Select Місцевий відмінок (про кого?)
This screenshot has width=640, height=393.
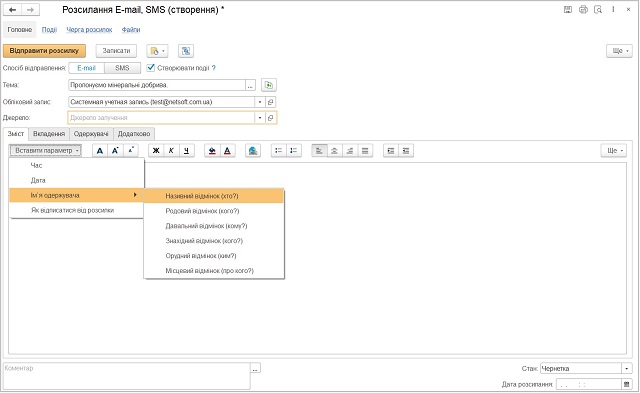pyautogui.click(x=214, y=271)
